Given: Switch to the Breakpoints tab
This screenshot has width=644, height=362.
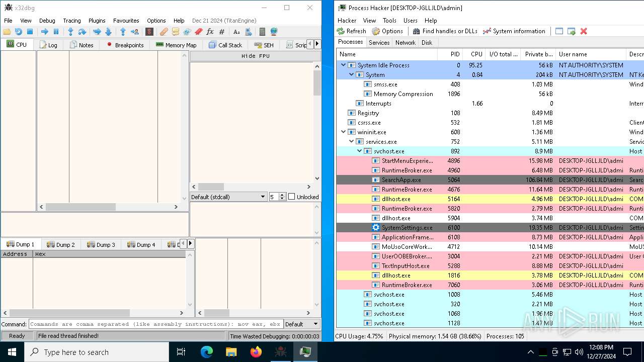Looking at the screenshot, I should pyautogui.click(x=125, y=45).
